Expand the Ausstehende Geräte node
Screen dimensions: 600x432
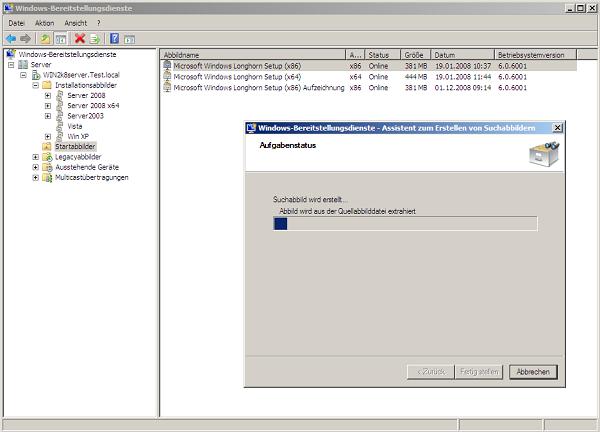pyautogui.click(x=36, y=167)
